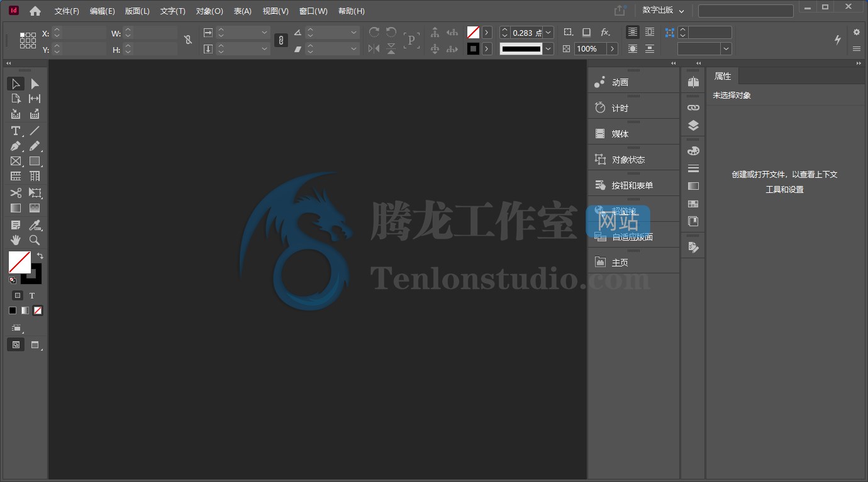Image resolution: width=868 pixels, height=482 pixels.
Task: Toggle constrain width and height proportions
Action: pyautogui.click(x=188, y=40)
